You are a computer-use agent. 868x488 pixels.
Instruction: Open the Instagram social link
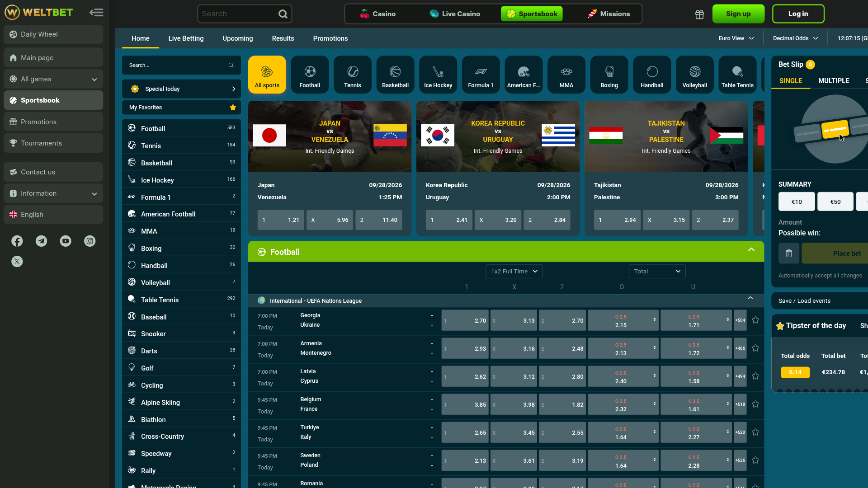pyautogui.click(x=90, y=241)
